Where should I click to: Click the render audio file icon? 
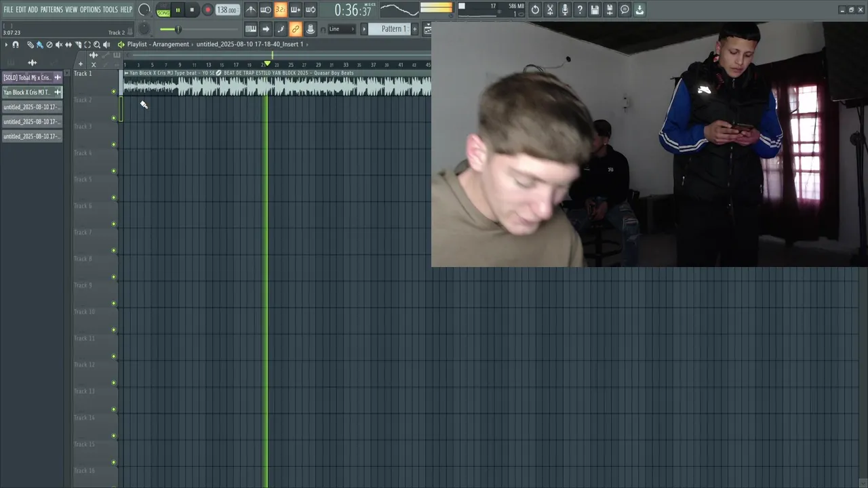pos(610,9)
